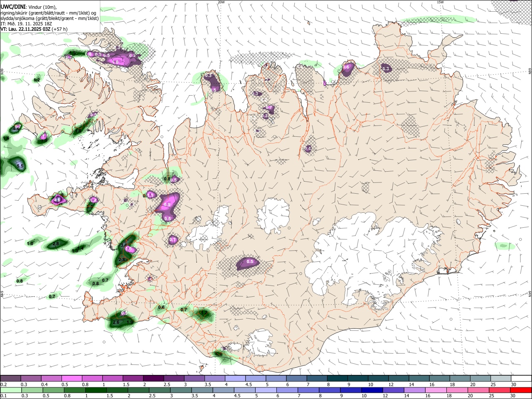Select the 0.2 label on the snow scale
Image resolution: width=532 pixels, height=399 pixels.
3,384
